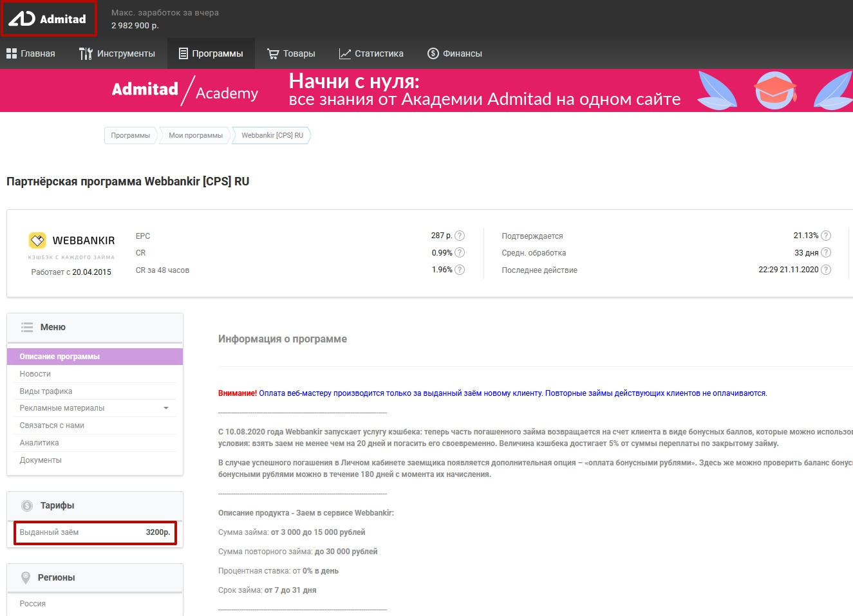853x616 pixels.
Task: Click the list icon beside Меню heading
Action: point(27,327)
